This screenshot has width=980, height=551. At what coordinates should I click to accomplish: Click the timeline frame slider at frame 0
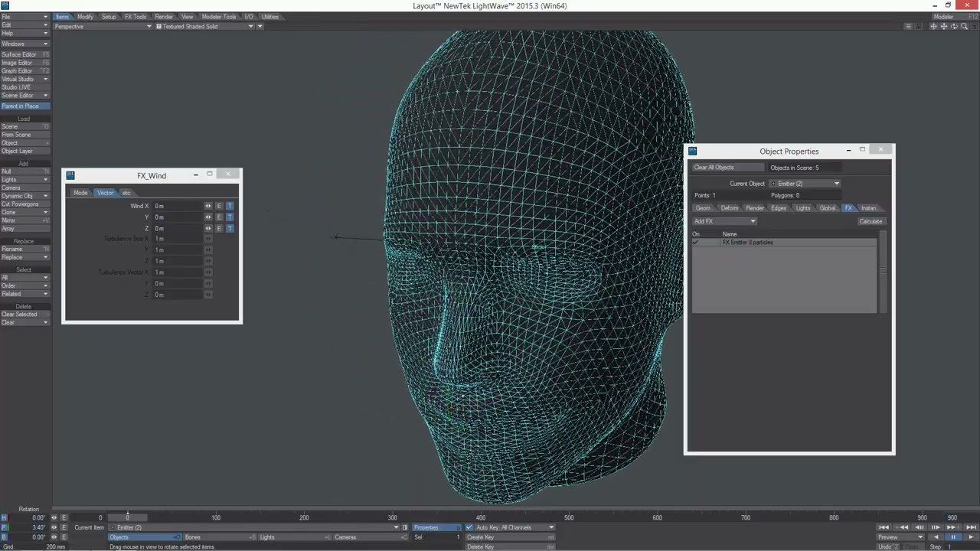127,517
